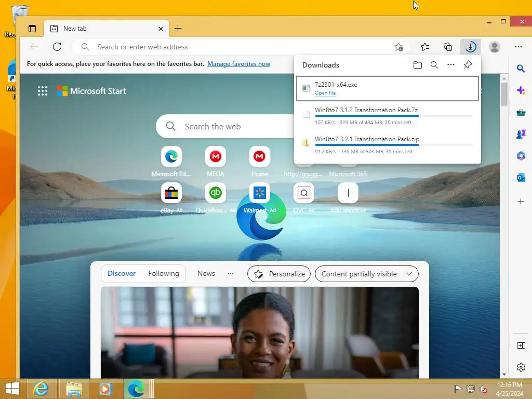The image size is (532, 399).
Task: Focus the Search or enter web address bar
Action: pos(241,47)
